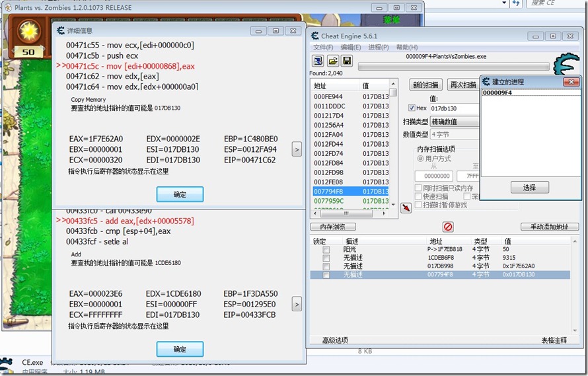Click the 新的扫描 button
Screen dimensions: 588x376
click(x=425, y=85)
